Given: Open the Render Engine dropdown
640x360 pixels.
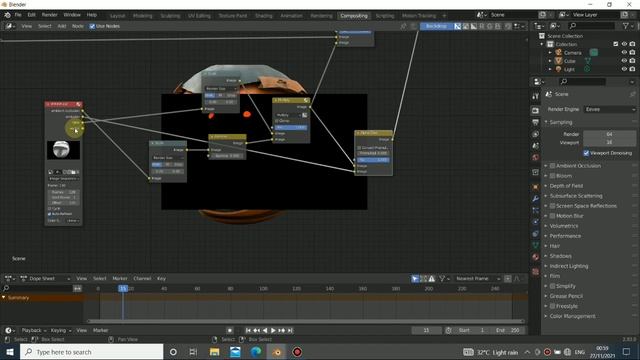Looking at the screenshot, I should [610, 109].
